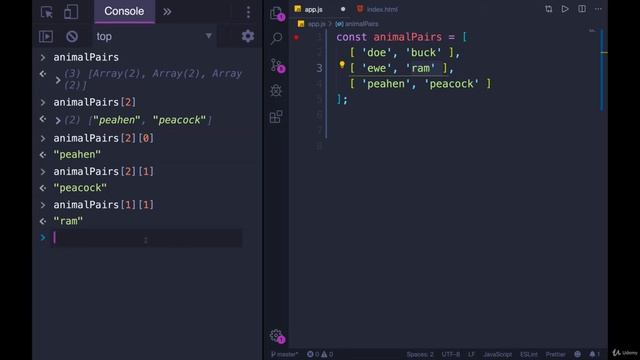640x360 pixels.
Task: Open the Run and Debug bug icon
Action: click(x=276, y=90)
